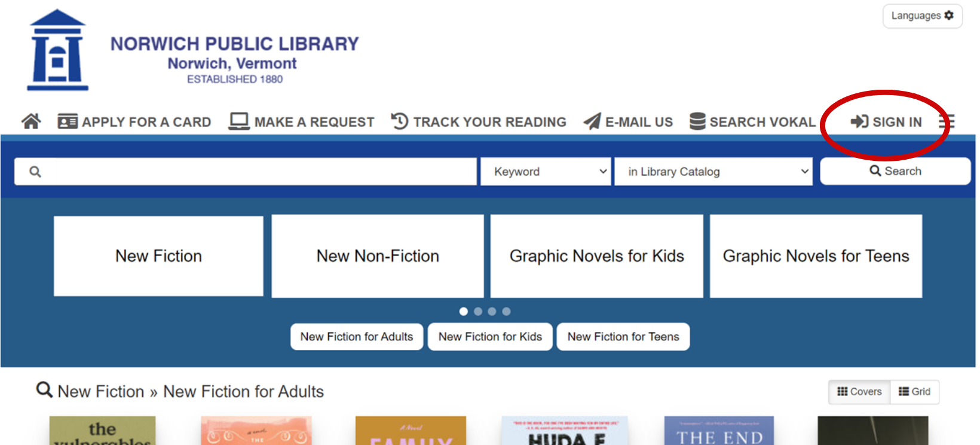Click the Search button

[895, 171]
